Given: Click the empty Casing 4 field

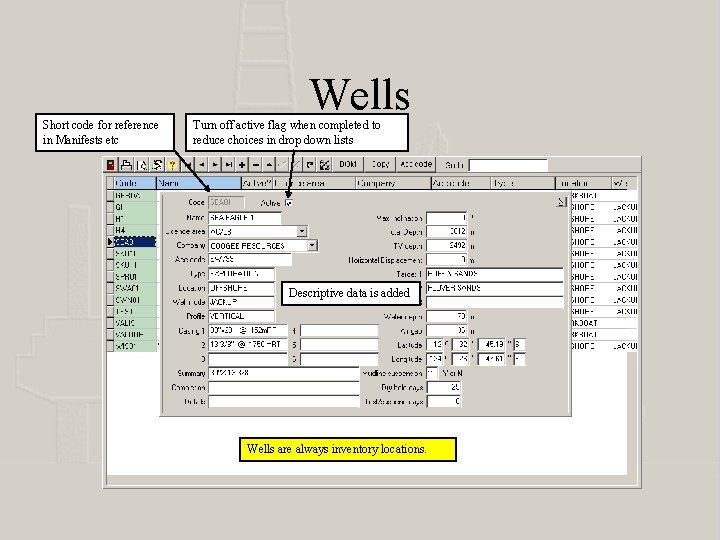Looking at the screenshot, I should coord(339,331).
